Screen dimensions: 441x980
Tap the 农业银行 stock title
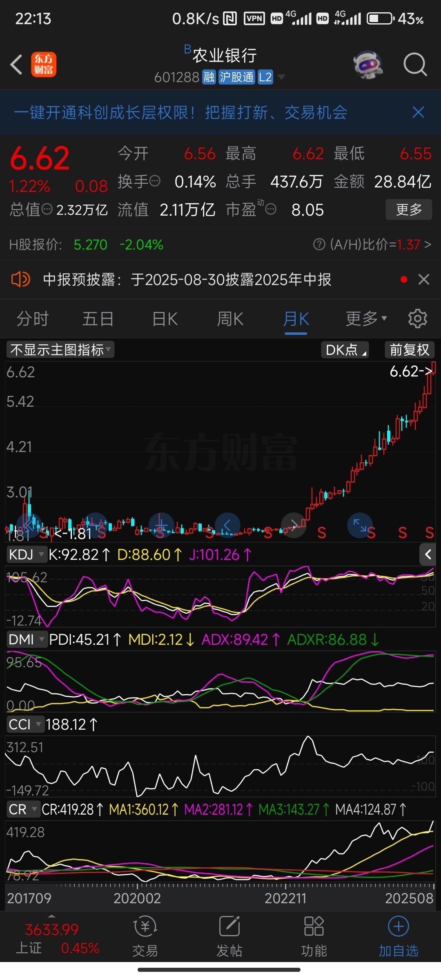pyautogui.click(x=224, y=55)
